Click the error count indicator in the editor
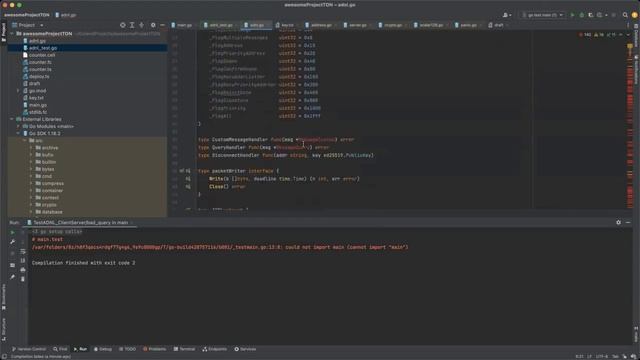Image resolution: width=640 pixels, height=360 pixels. (585, 35)
